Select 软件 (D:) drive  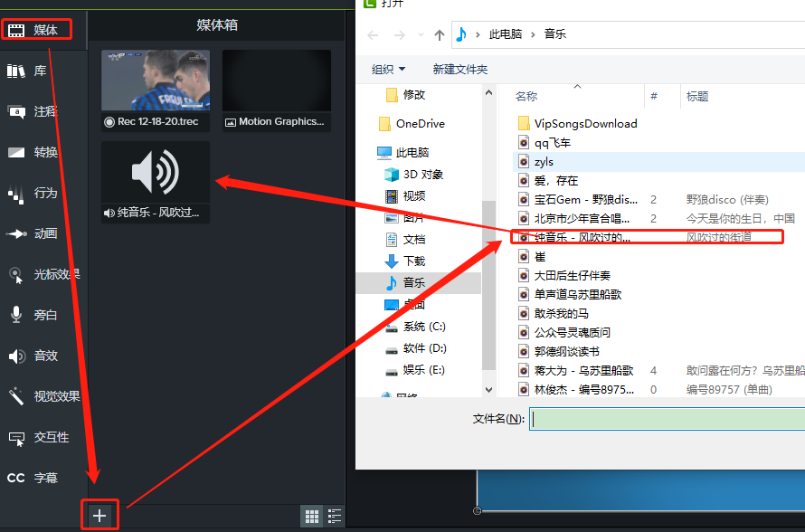[x=416, y=348]
